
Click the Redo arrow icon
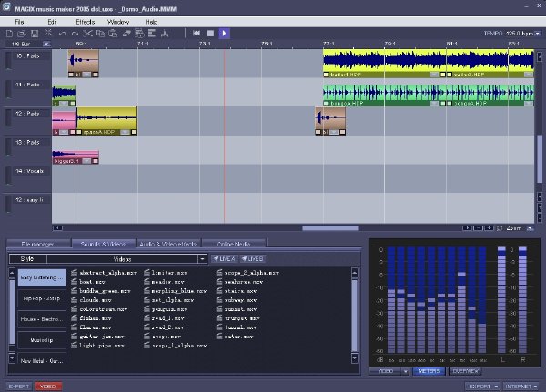tap(75, 34)
